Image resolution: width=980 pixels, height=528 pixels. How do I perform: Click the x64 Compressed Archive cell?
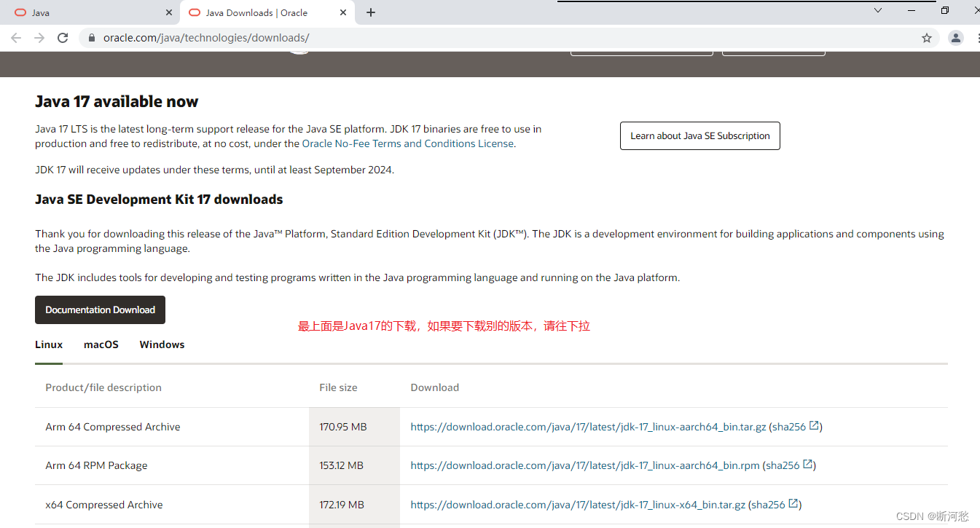(172, 505)
